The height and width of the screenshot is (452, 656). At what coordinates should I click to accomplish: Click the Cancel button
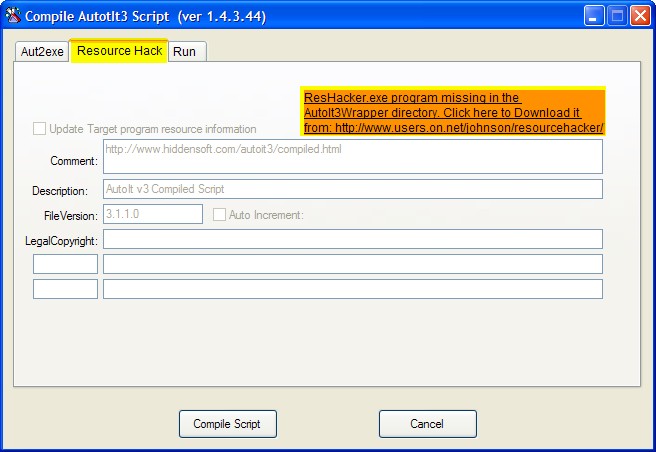click(x=427, y=424)
